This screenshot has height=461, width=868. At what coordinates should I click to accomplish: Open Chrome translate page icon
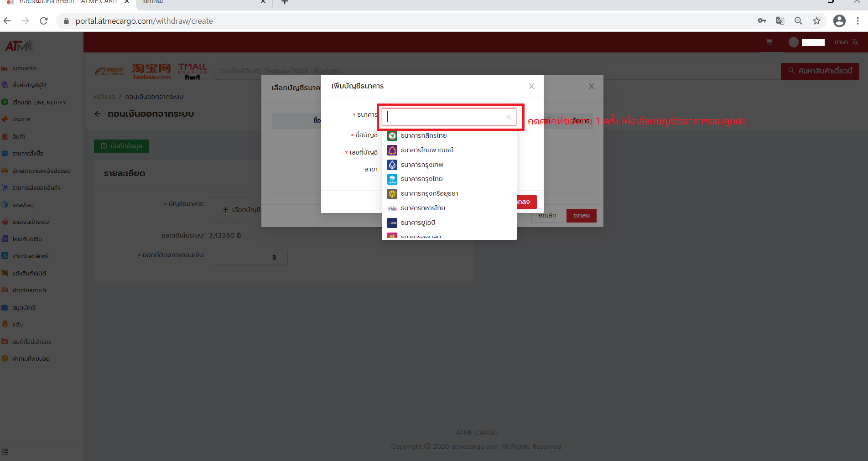(x=780, y=21)
